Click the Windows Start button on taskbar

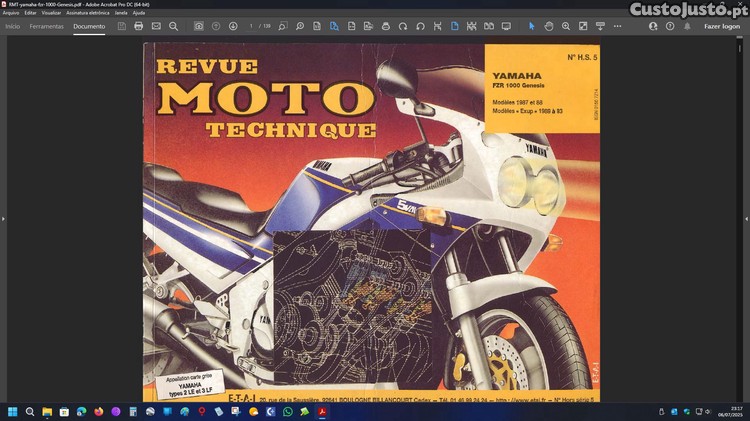[x=13, y=411]
